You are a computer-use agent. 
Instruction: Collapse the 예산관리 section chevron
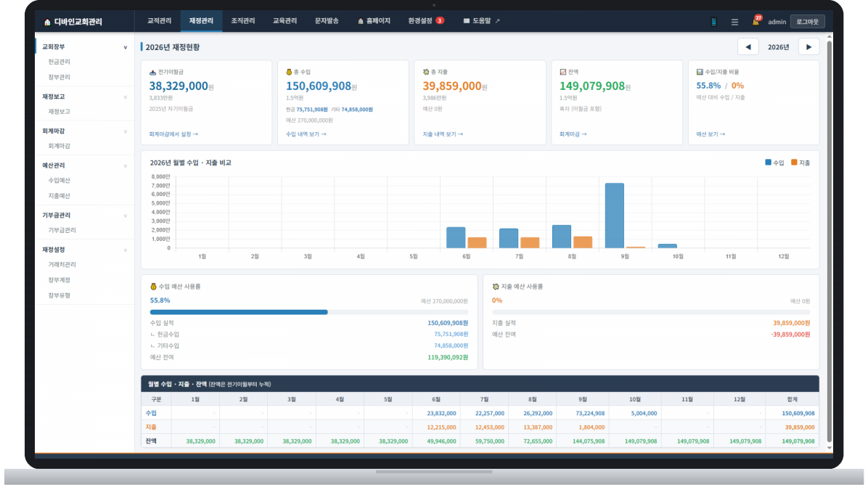pos(125,166)
